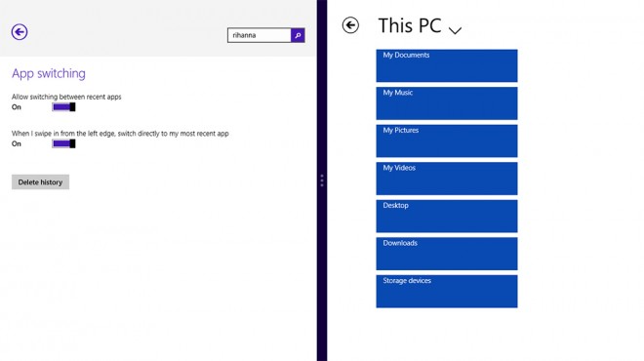
Task: Open the Downloads tile
Action: pos(447,254)
